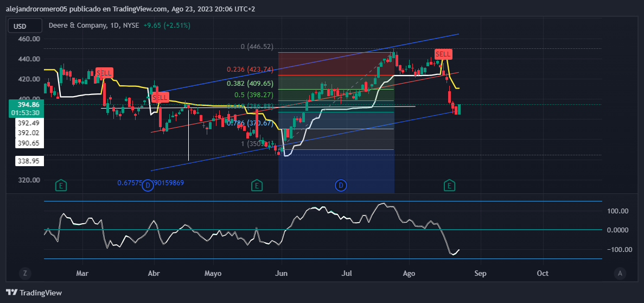Open the earnings E marker near March
This screenshot has height=303, width=644.
(61, 186)
